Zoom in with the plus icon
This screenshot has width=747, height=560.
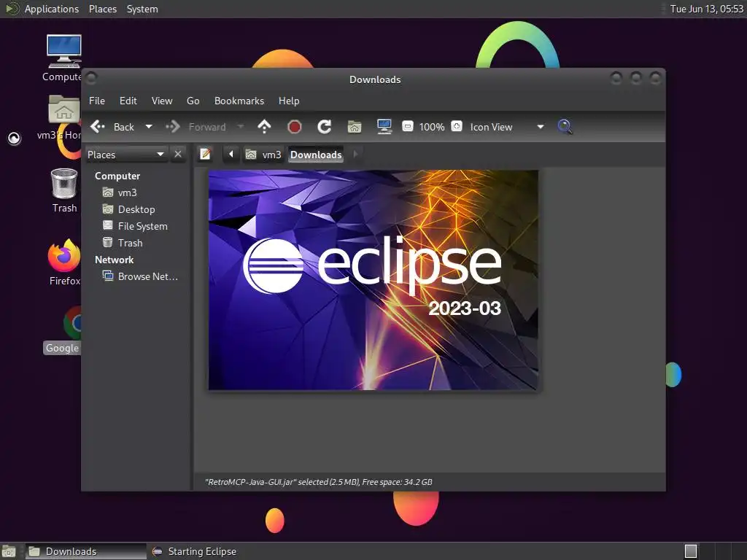pos(457,126)
